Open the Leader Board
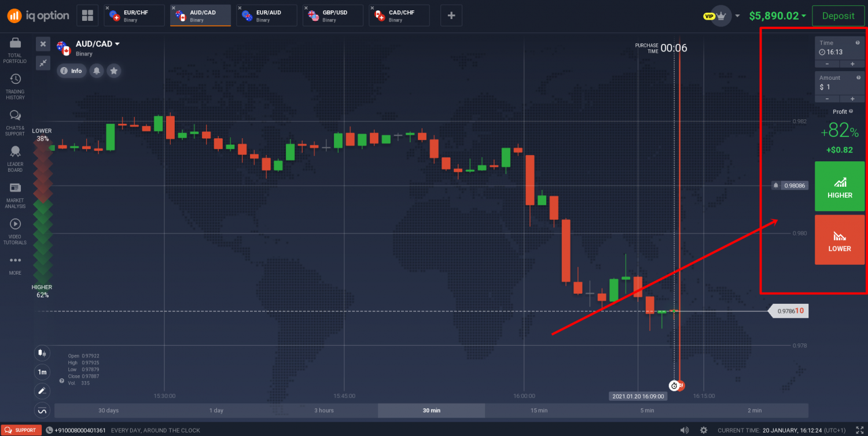Screen dimensions: 868x436 pos(16,152)
